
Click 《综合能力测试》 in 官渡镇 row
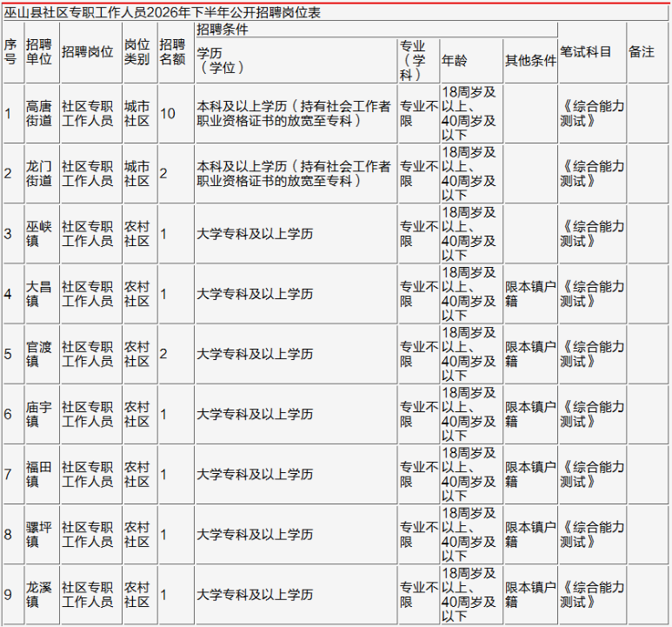(592, 354)
